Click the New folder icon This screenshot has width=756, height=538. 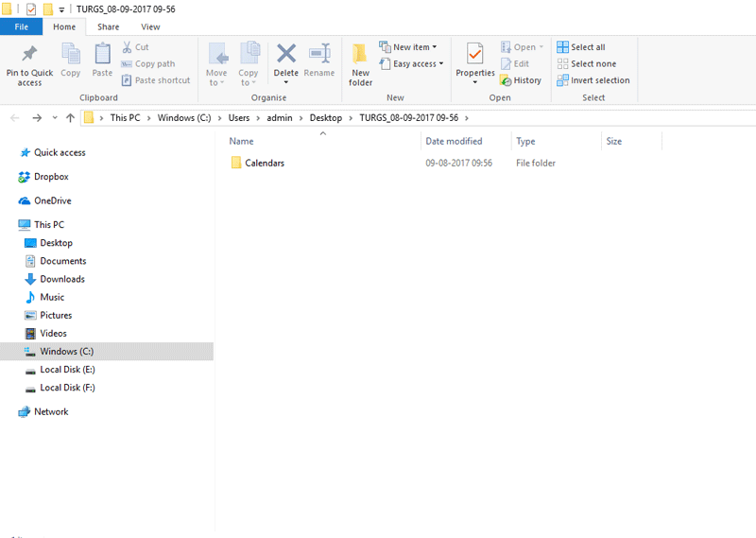(360, 54)
